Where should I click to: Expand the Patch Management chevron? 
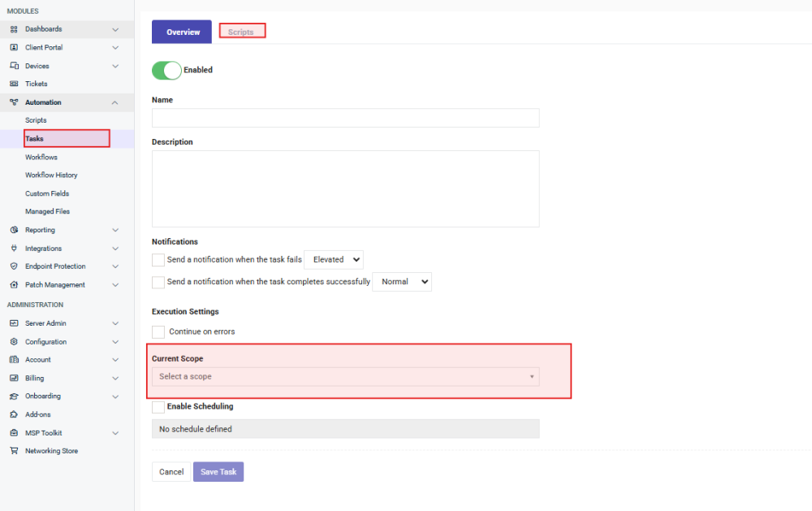coord(115,285)
